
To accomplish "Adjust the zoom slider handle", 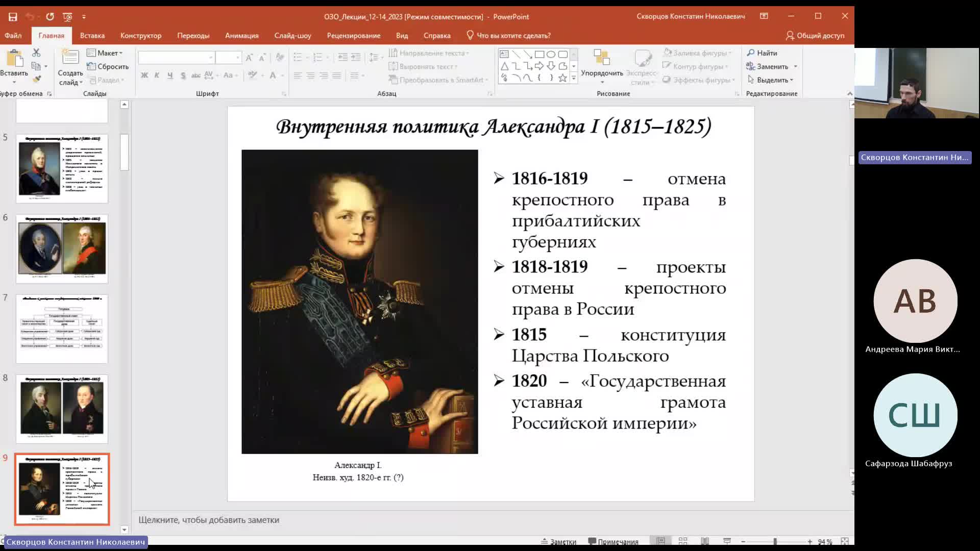I will [x=775, y=542].
